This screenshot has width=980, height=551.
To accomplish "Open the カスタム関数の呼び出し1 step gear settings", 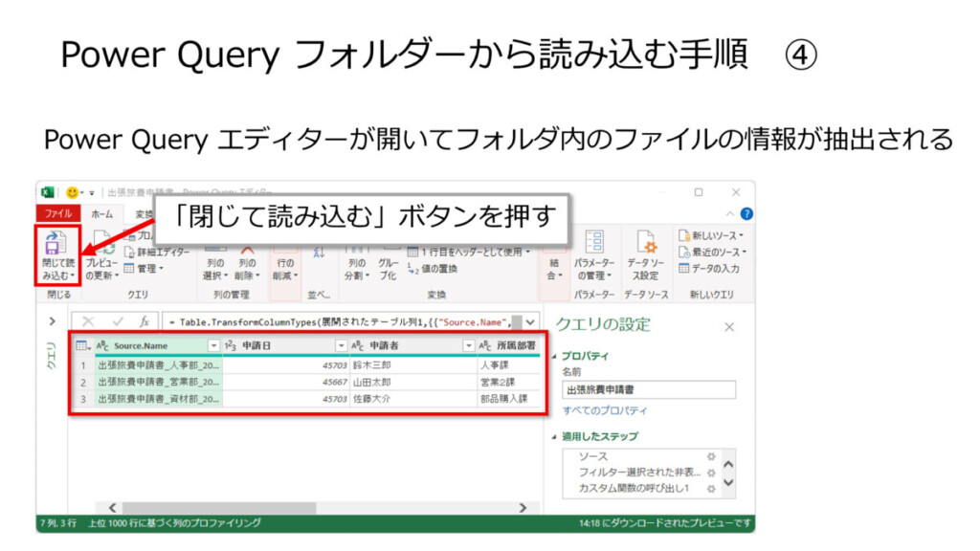I will [x=711, y=489].
